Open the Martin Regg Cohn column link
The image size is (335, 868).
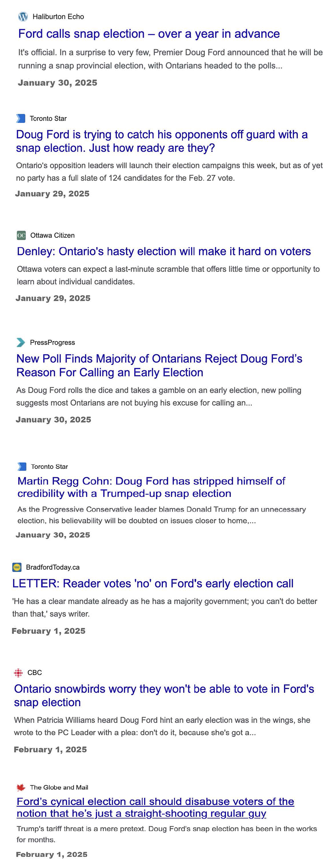click(x=151, y=487)
